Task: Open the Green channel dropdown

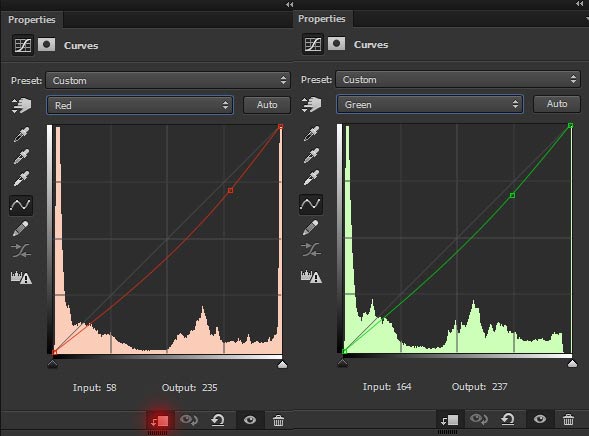Action: point(430,104)
